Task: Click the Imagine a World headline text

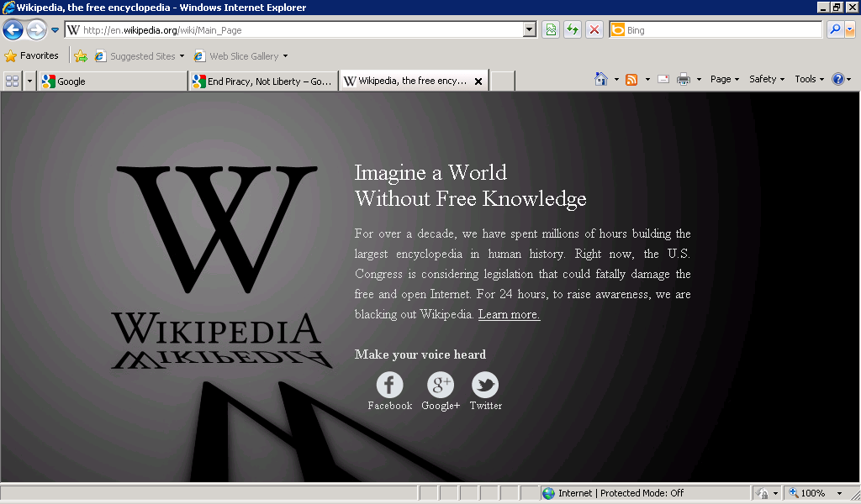Action: pyautogui.click(x=430, y=173)
